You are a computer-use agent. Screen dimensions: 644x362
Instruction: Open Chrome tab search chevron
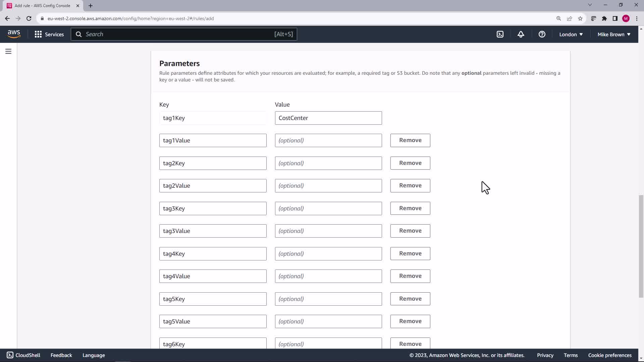click(x=590, y=5)
